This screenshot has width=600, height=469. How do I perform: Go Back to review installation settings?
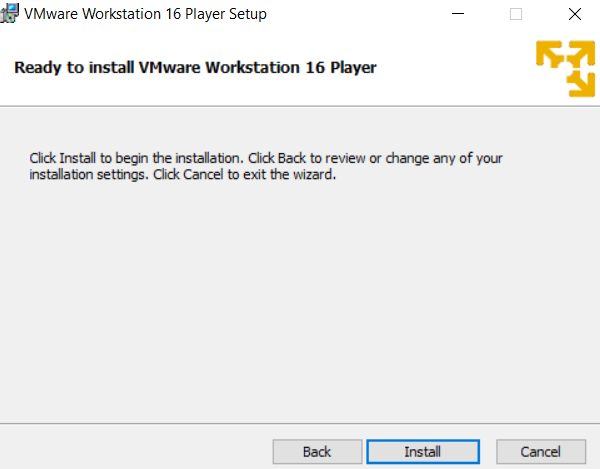(x=317, y=452)
